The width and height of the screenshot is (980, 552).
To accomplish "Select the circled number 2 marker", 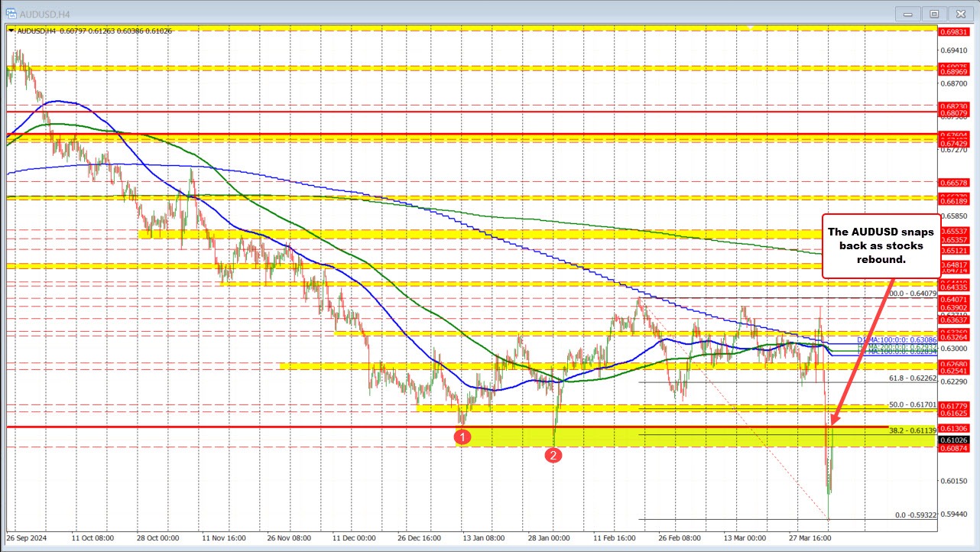I will click(x=555, y=454).
